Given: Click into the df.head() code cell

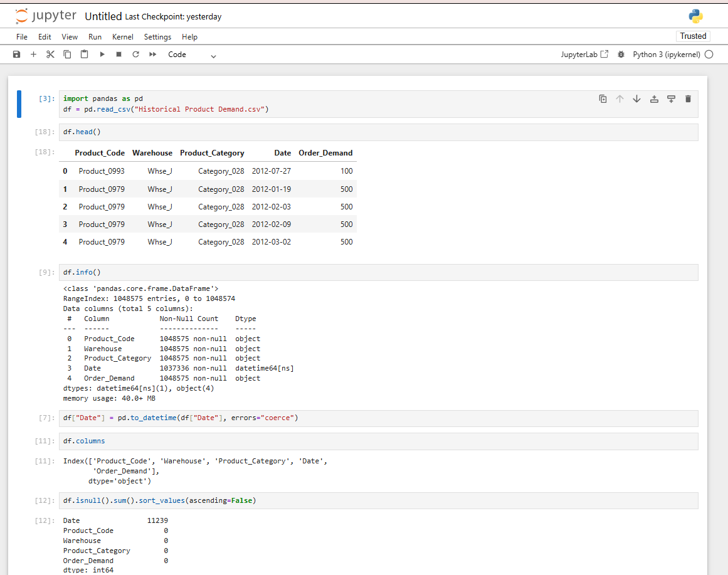Looking at the screenshot, I should [x=378, y=132].
